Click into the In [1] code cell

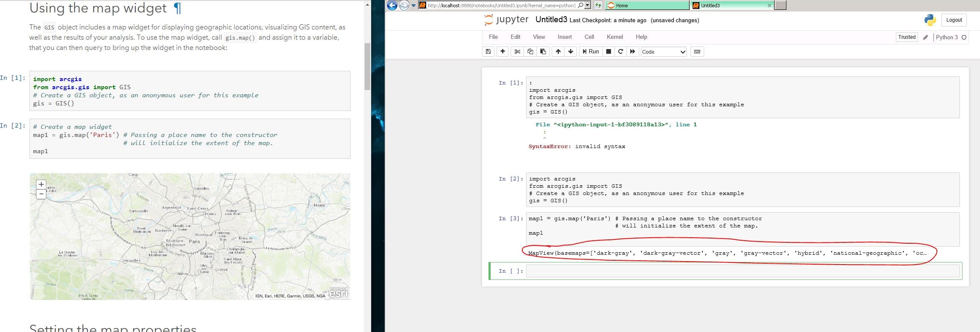click(x=743, y=97)
